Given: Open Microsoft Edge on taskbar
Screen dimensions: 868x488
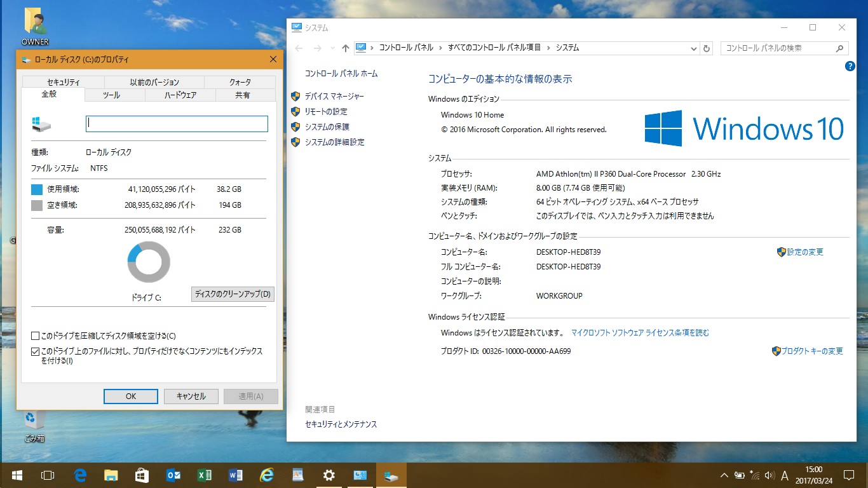Looking at the screenshot, I should [80, 475].
